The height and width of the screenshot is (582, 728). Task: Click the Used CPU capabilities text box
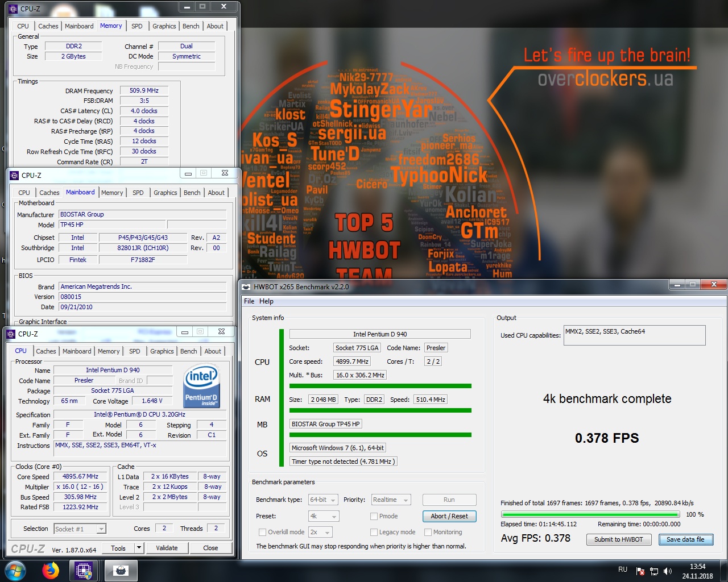[634, 335]
